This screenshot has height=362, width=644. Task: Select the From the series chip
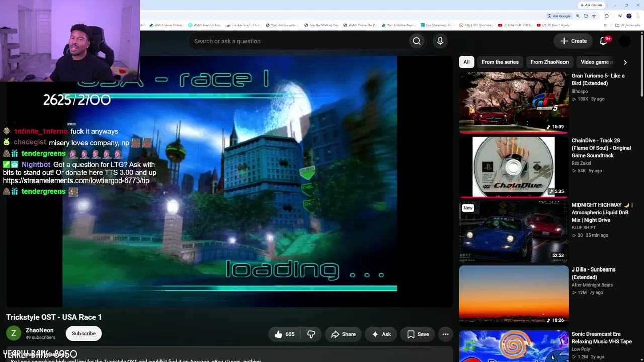[x=500, y=62]
